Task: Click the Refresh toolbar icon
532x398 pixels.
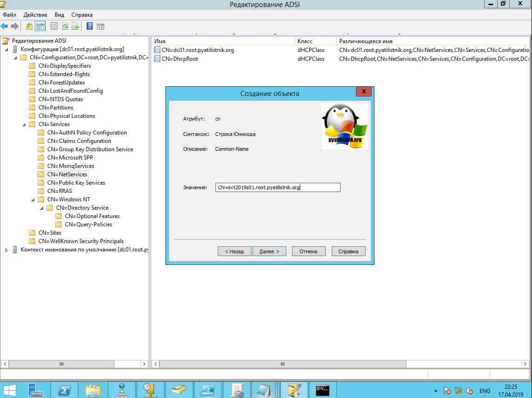Action: click(65, 26)
